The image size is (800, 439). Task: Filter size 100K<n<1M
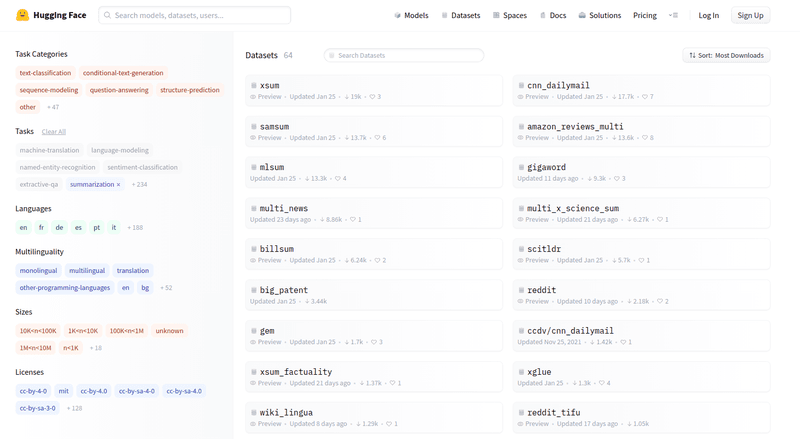(127, 331)
